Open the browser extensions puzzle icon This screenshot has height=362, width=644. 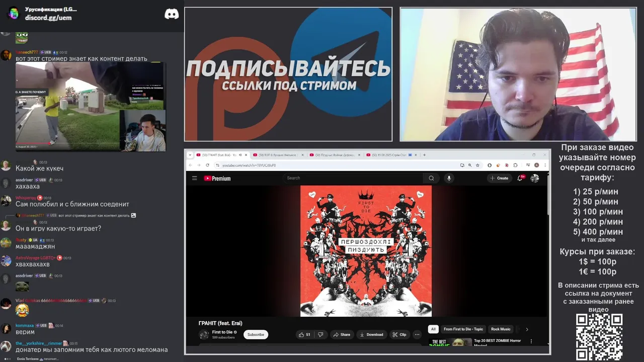tap(515, 165)
